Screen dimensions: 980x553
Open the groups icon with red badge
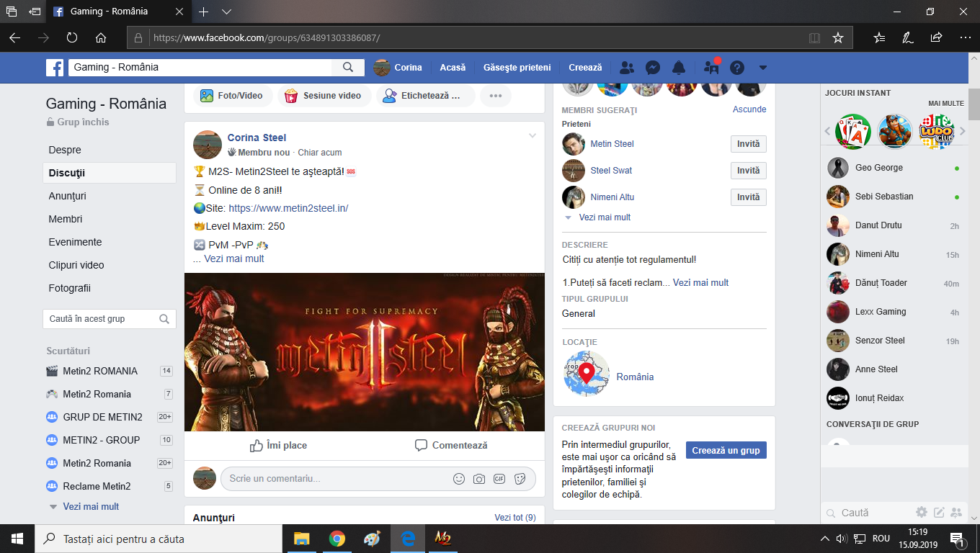coord(712,68)
